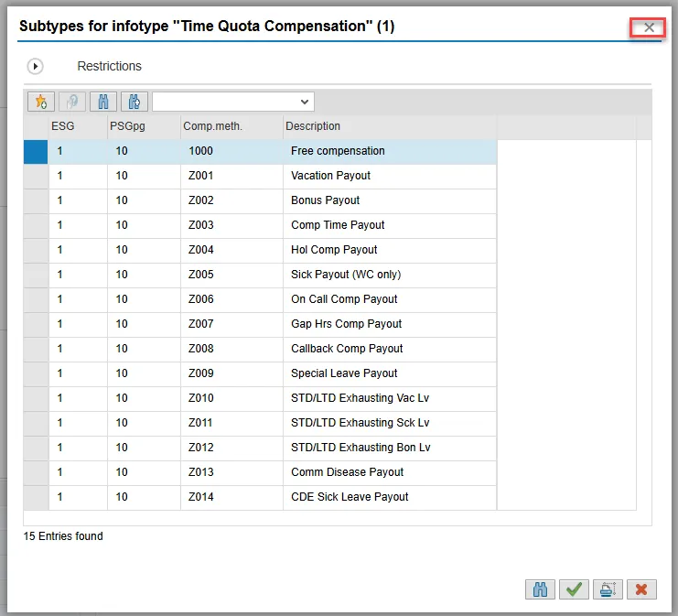Viewport: 678px width, 616px height.
Task: Select the row selector for Free compensation
Action: click(x=36, y=151)
